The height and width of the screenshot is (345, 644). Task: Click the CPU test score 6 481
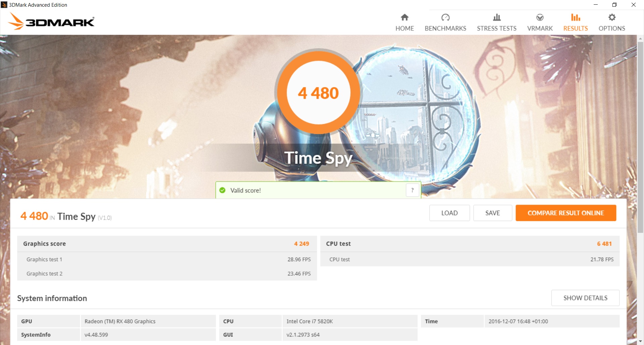[604, 244]
